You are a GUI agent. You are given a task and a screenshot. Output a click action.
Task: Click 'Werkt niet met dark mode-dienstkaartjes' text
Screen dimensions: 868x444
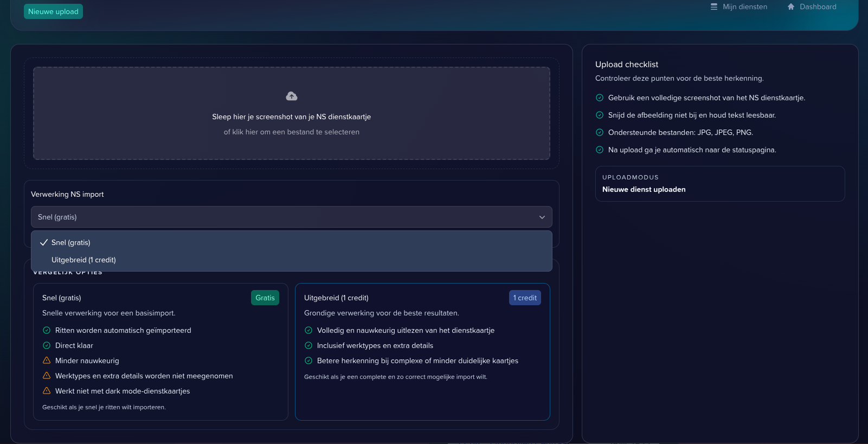[x=123, y=391]
